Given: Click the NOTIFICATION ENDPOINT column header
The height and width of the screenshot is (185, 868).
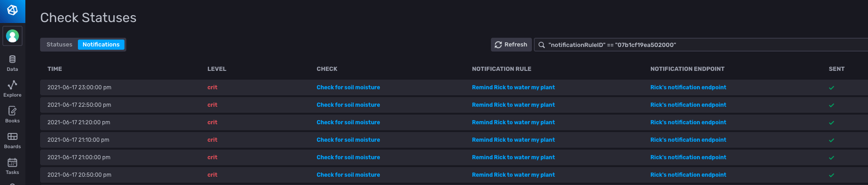Looking at the screenshot, I should tap(687, 69).
